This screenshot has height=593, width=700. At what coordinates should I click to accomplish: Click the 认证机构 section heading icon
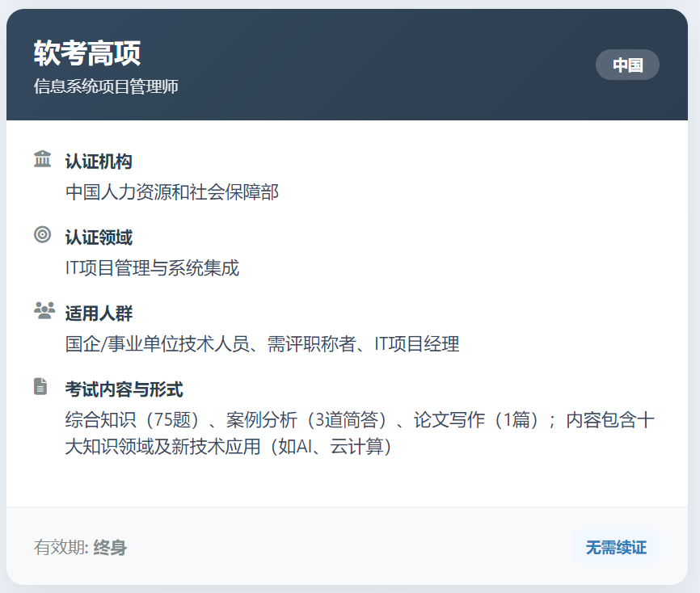coord(42,160)
